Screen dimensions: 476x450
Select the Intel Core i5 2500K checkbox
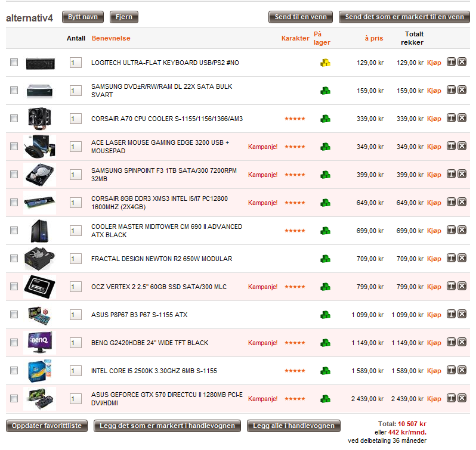point(14,371)
